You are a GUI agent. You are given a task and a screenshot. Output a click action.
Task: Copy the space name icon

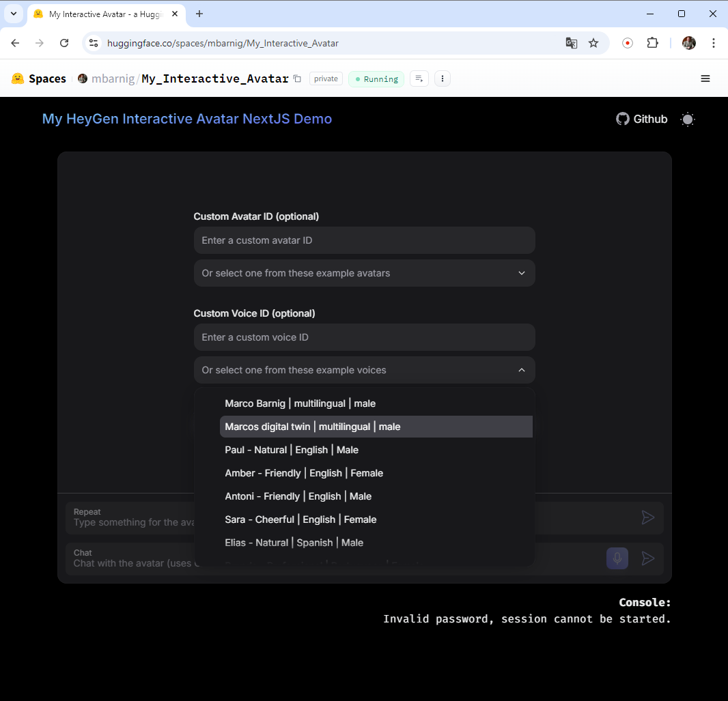tap(297, 78)
